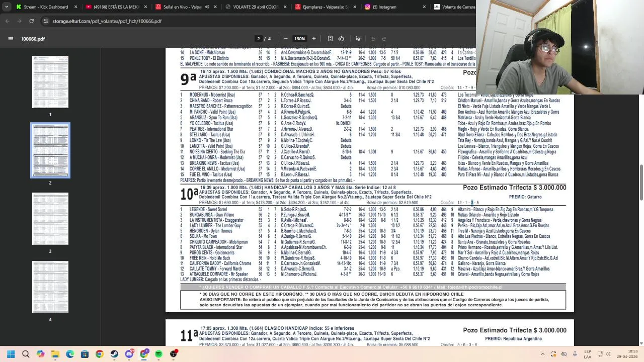The image size is (644, 362).
Task: Click the 100666.pdf title text
Action: (x=33, y=39)
